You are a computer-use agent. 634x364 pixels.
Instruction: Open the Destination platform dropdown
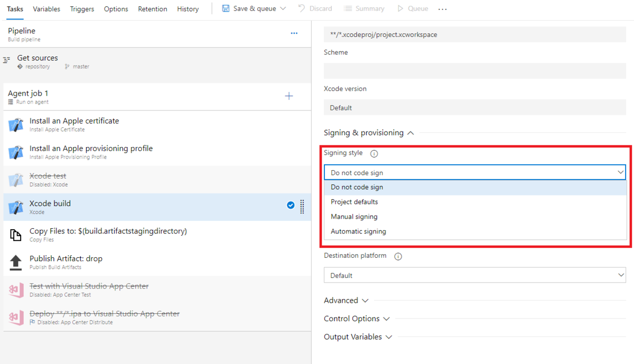[x=474, y=275]
